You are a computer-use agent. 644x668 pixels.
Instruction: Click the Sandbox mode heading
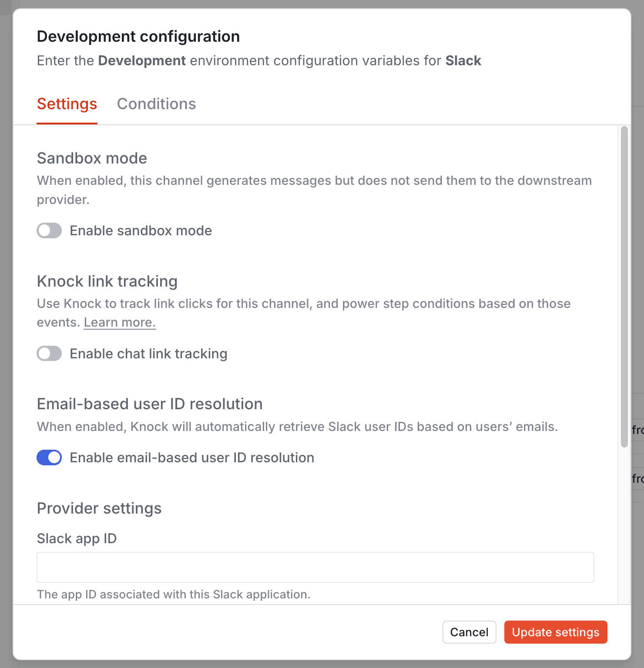point(91,158)
